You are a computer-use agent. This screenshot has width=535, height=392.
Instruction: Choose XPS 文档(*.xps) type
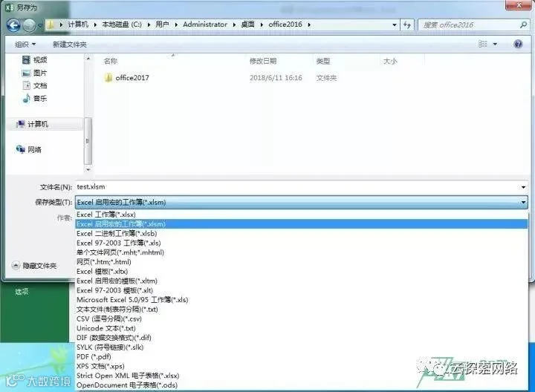pyautogui.click(x=301, y=366)
